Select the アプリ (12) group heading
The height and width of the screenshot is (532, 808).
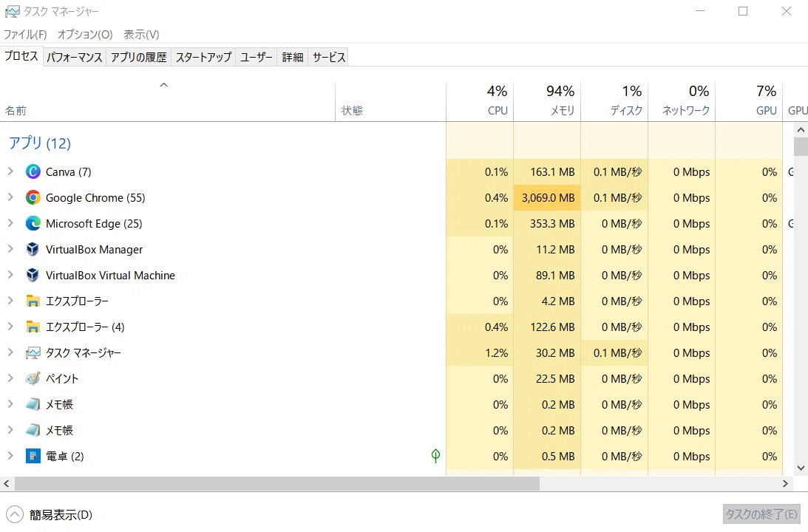coord(40,143)
